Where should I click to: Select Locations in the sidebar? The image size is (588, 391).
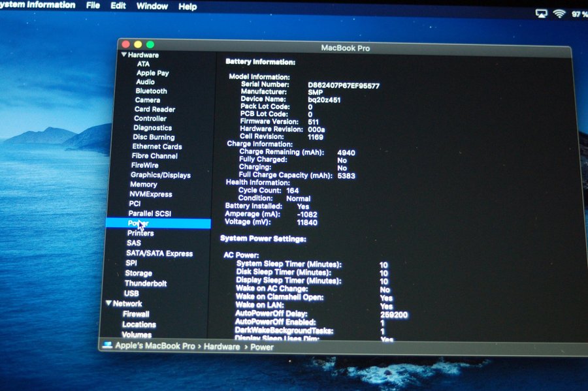point(139,324)
